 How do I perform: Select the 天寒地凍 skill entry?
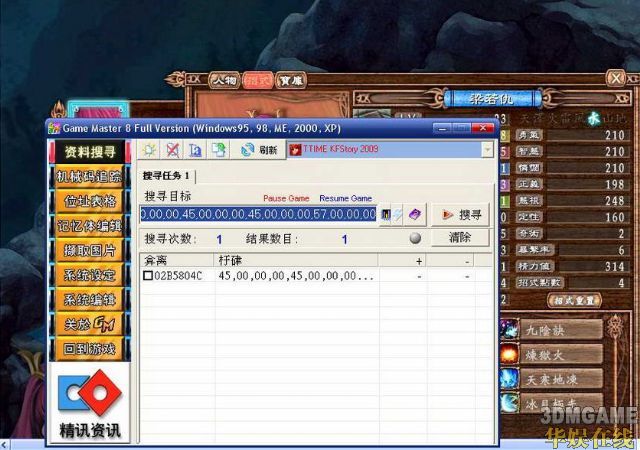pyautogui.click(x=562, y=380)
